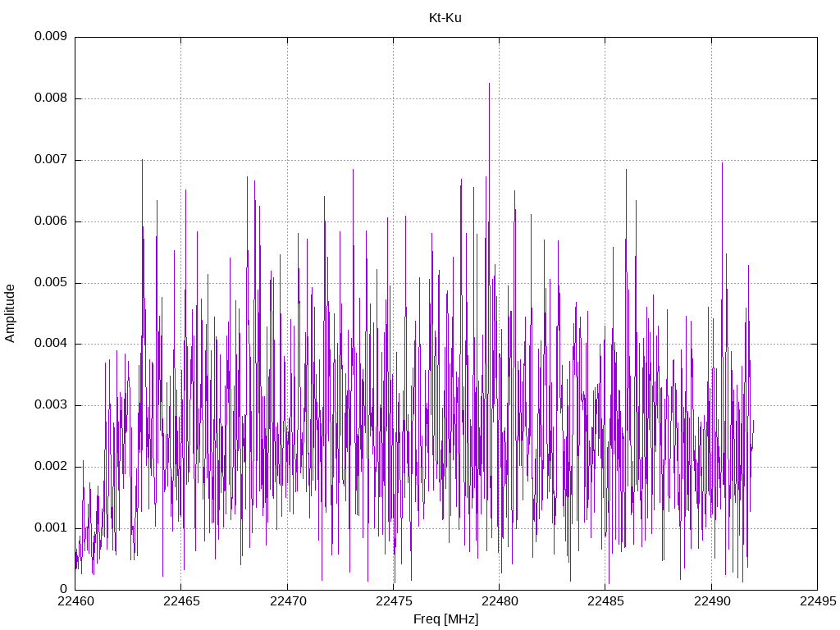Click the 0.004 y-axis tick label

[x=51, y=344]
